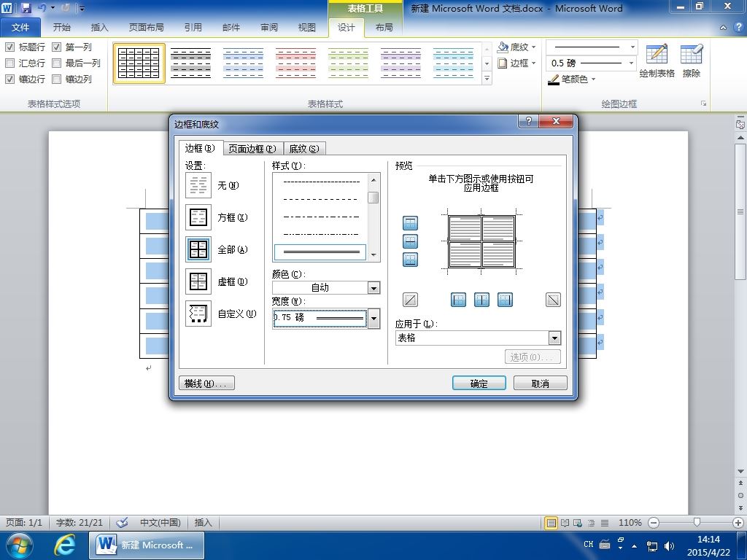Enable 最后一列 checkbox
Image resolution: width=747 pixels, height=560 pixels.
(56, 63)
